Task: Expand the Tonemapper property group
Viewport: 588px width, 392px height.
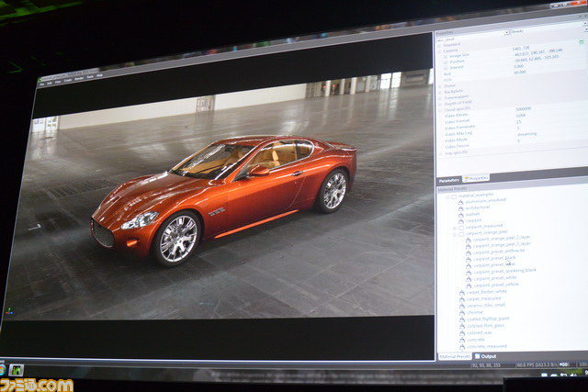Action: coord(440,98)
